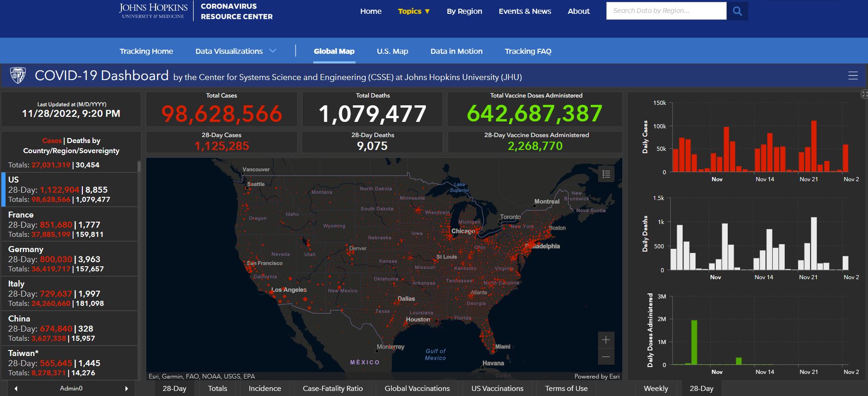Select China in the country list
Viewport: 868px width, 396px height.
pos(70,328)
